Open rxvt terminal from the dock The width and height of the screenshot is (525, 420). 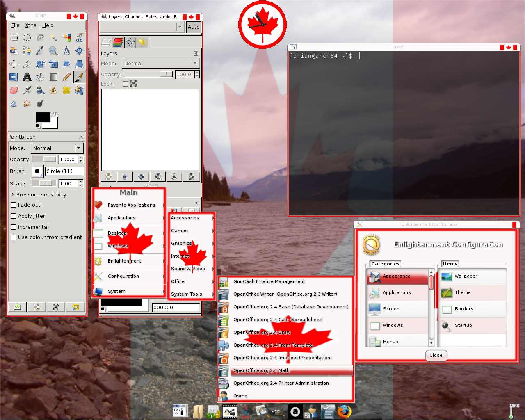pyautogui.click(x=180, y=411)
